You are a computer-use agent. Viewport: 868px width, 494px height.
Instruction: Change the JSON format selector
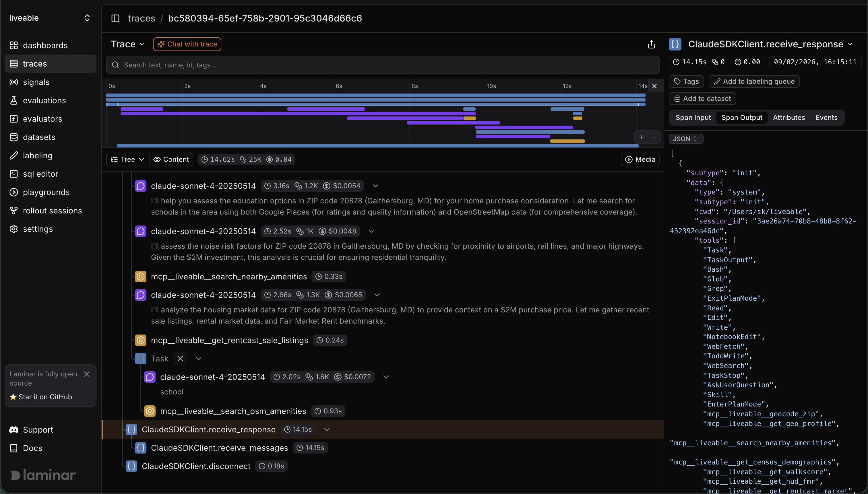click(x=686, y=139)
